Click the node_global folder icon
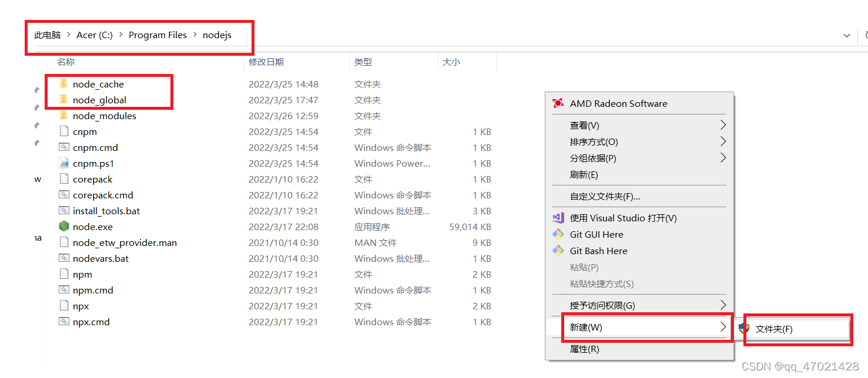Screen dimensions: 868x378 coord(63,100)
